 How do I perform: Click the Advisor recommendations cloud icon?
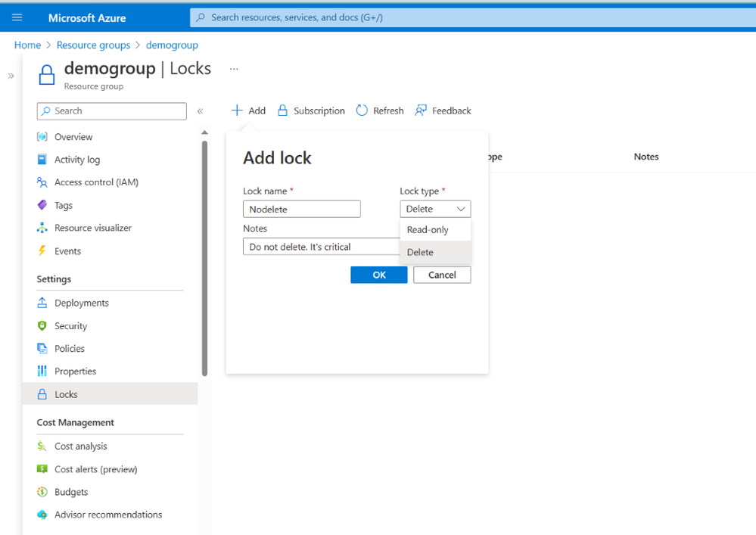coord(42,515)
